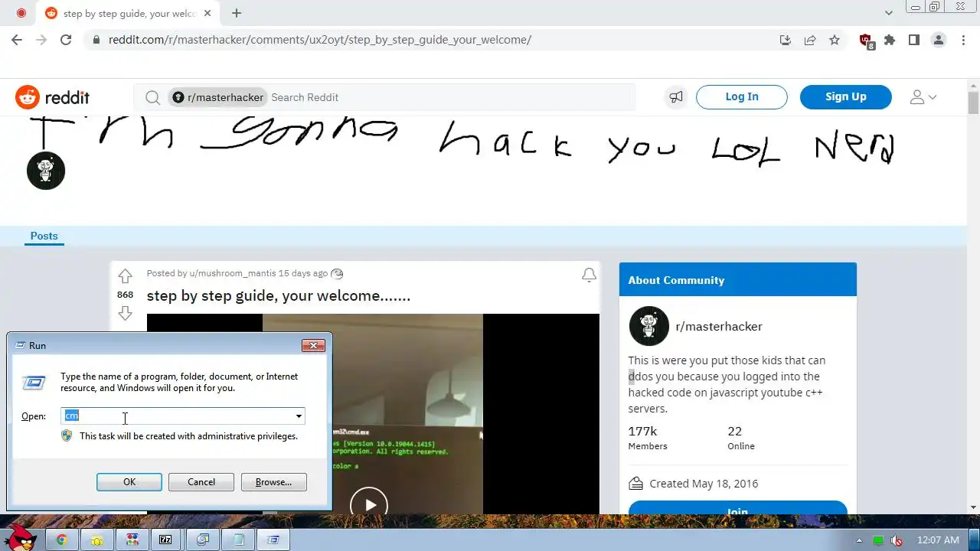
Task: Click the Run dialog taskbar icon
Action: click(273, 540)
